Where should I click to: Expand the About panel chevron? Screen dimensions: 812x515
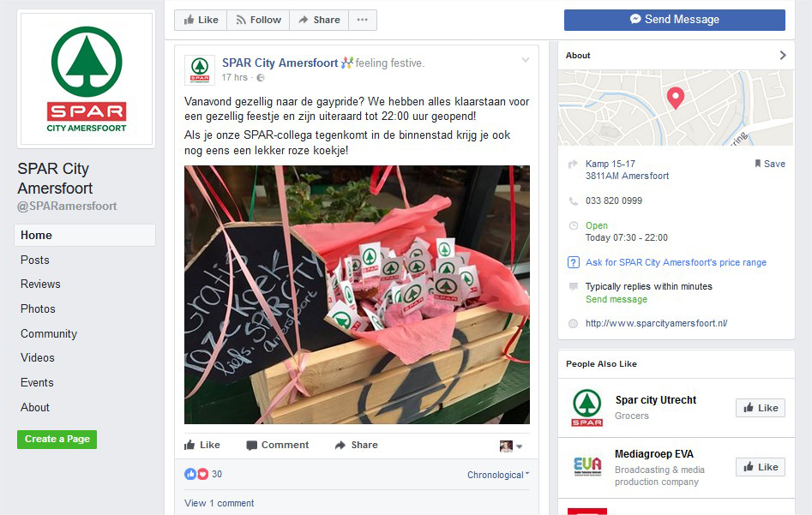tap(783, 56)
